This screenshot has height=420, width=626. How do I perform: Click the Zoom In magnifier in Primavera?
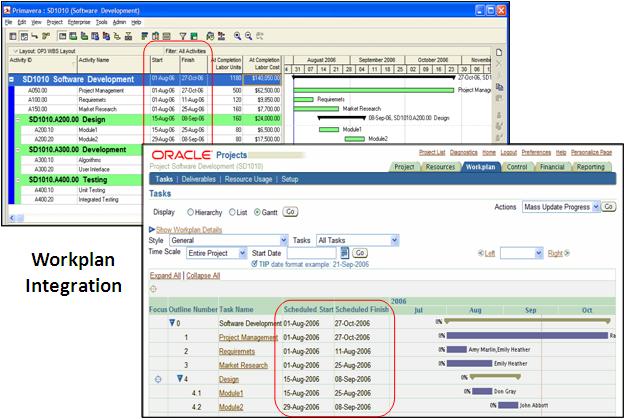pos(238,36)
